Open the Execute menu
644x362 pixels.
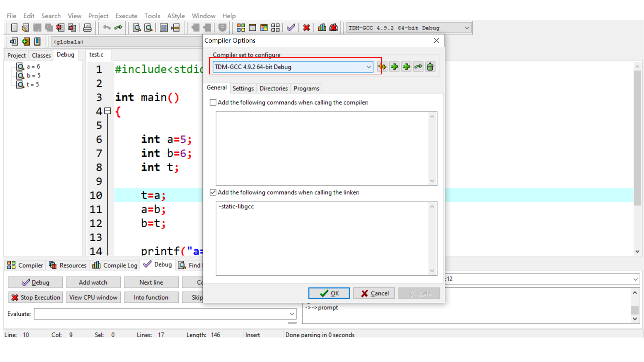coord(126,16)
